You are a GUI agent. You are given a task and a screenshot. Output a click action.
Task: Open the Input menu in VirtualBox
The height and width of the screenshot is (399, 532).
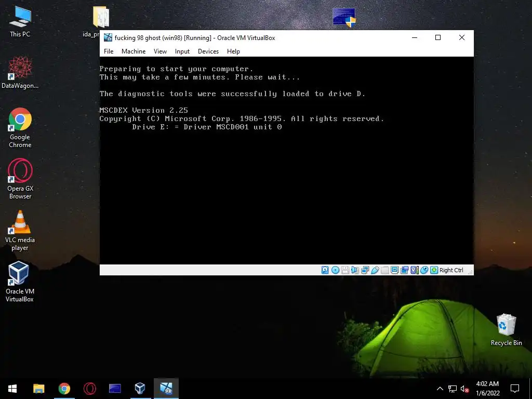pyautogui.click(x=182, y=51)
